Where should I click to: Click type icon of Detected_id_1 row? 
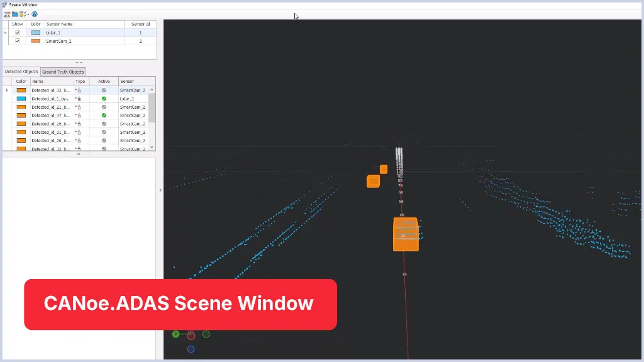pos(78,99)
